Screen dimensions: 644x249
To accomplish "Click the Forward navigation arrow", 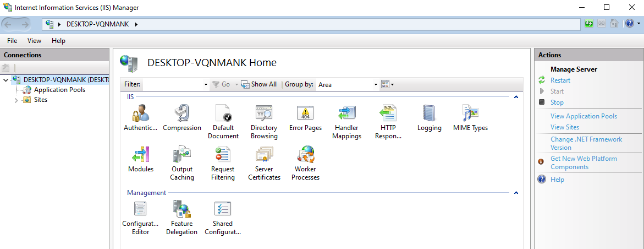I will pos(25,24).
